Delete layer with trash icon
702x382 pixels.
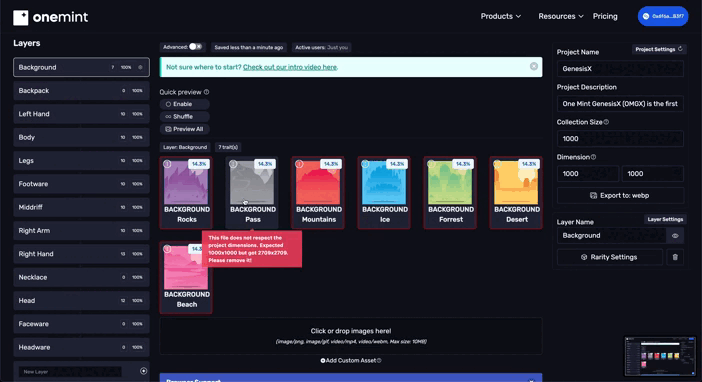[x=675, y=257]
